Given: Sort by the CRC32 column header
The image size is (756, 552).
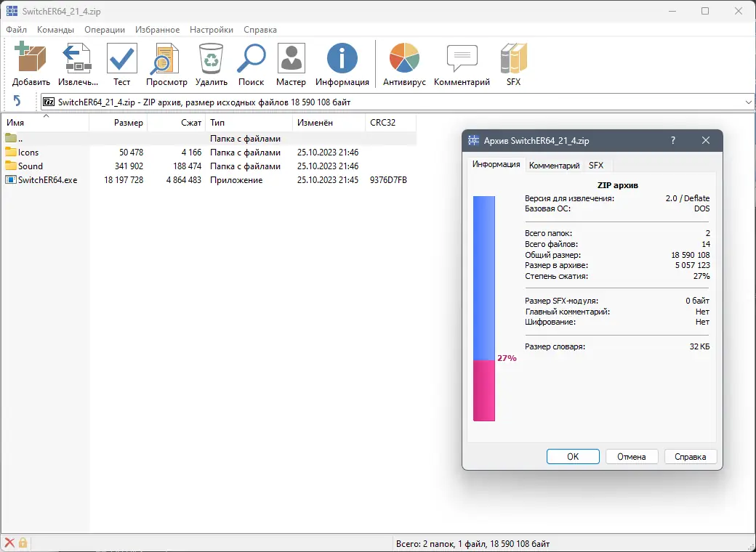Looking at the screenshot, I should click(x=390, y=122).
